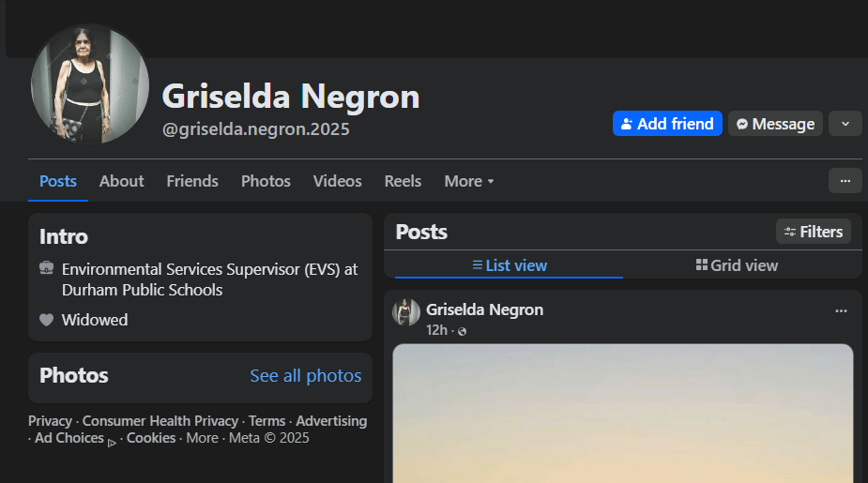
Task: Switch to the About tab
Action: [122, 181]
